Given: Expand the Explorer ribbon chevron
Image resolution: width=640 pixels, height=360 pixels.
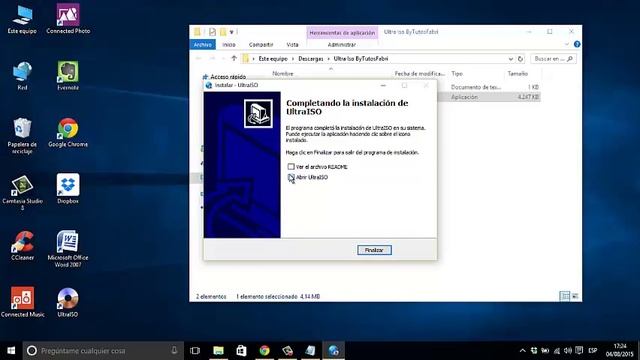Looking at the screenshot, I should click(567, 44).
